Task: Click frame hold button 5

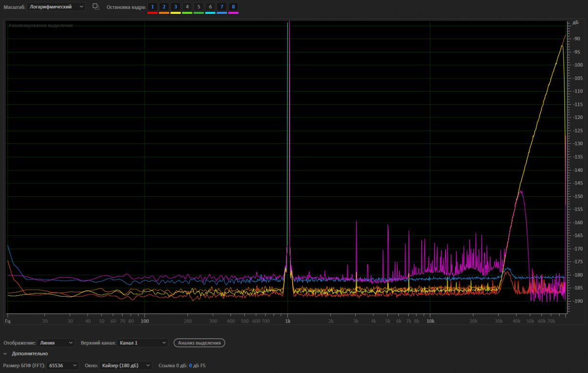Action: (x=198, y=6)
